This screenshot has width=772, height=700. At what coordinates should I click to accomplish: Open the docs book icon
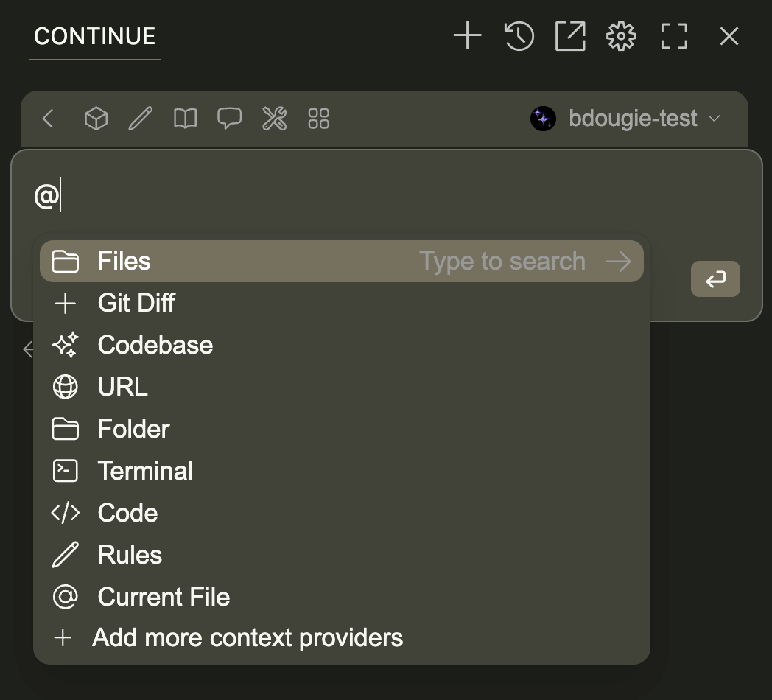click(x=185, y=119)
